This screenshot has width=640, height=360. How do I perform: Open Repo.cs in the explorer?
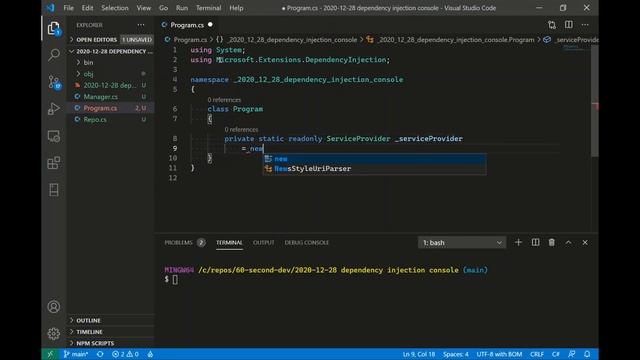coord(95,120)
